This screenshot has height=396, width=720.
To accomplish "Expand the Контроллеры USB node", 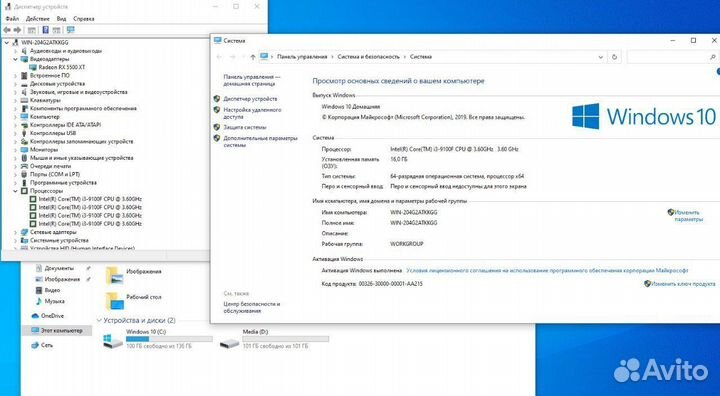I will pyautogui.click(x=15, y=133).
